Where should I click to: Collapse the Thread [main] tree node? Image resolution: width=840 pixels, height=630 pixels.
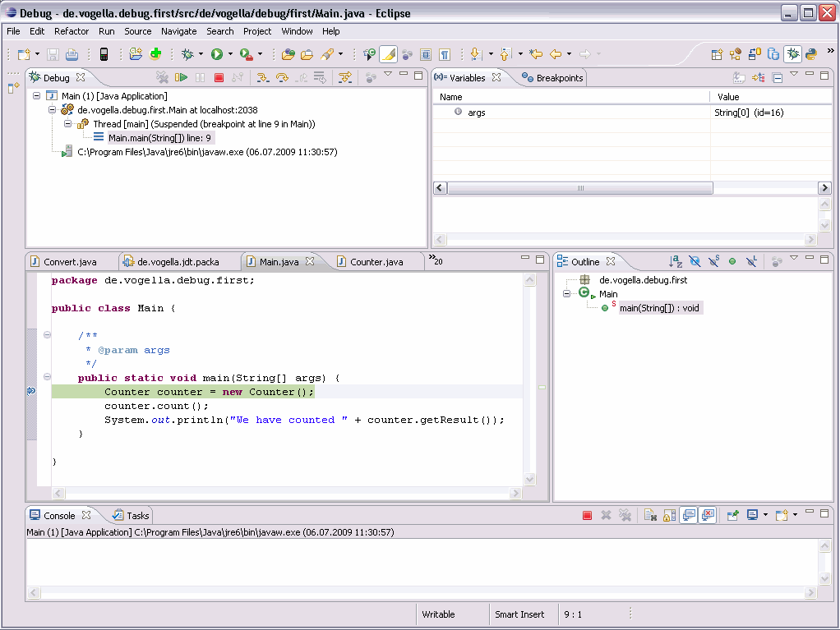pyautogui.click(x=68, y=124)
